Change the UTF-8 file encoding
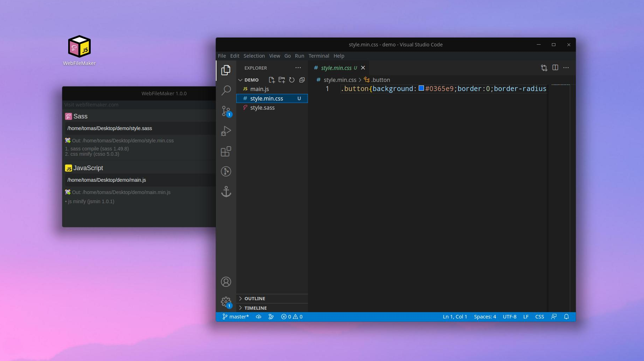This screenshot has width=644, height=361. [510, 317]
